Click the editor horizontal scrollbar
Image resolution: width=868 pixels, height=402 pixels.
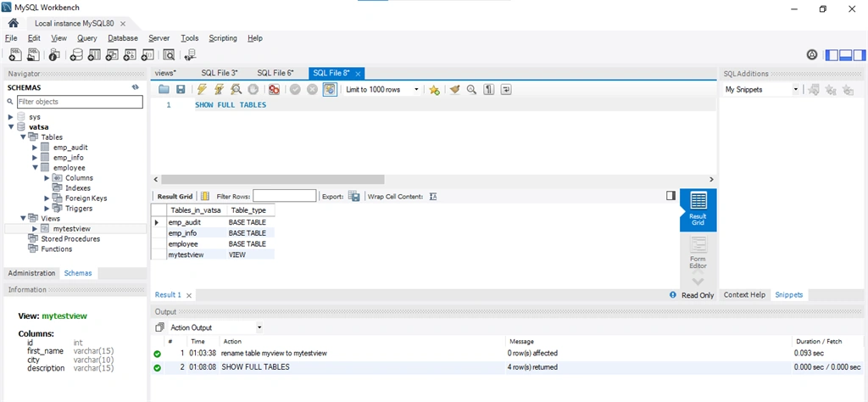click(x=272, y=180)
